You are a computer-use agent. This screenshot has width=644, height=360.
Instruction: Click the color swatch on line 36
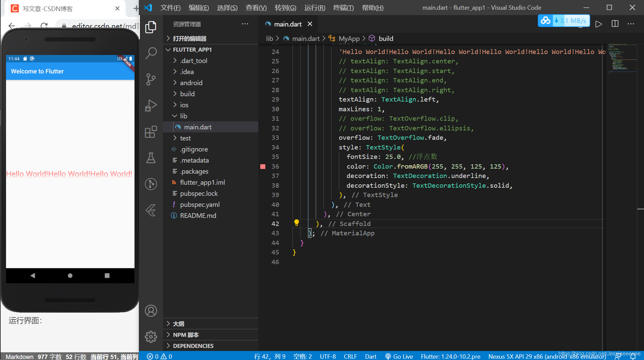click(x=263, y=167)
